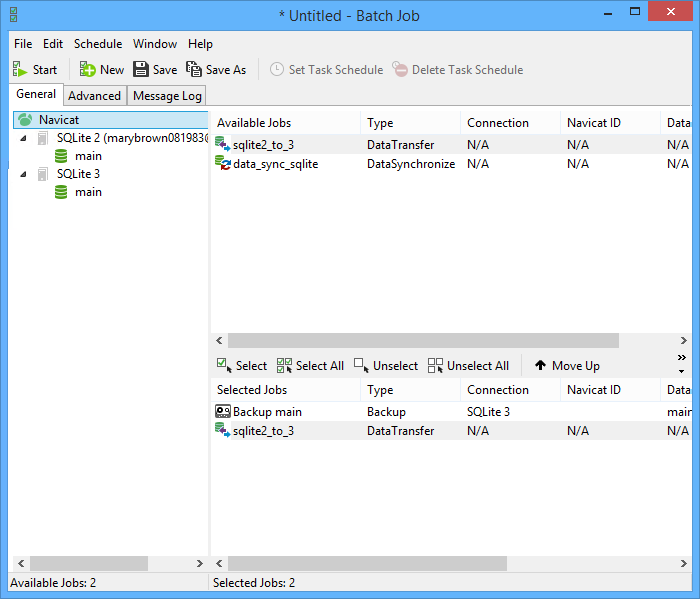Click the Type header in Selected Jobs list
The height and width of the screenshot is (599, 700).
(x=411, y=390)
